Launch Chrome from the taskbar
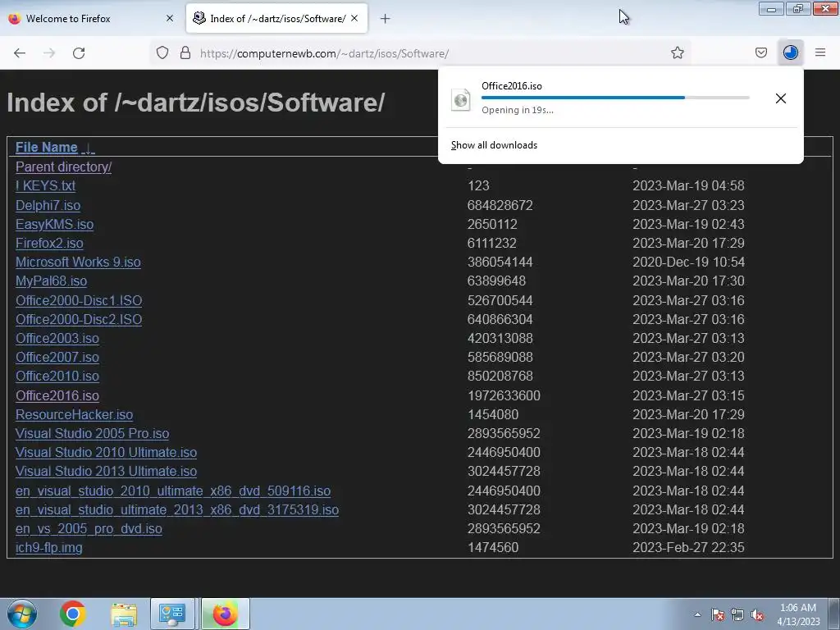Image resolution: width=840 pixels, height=630 pixels. (72, 614)
